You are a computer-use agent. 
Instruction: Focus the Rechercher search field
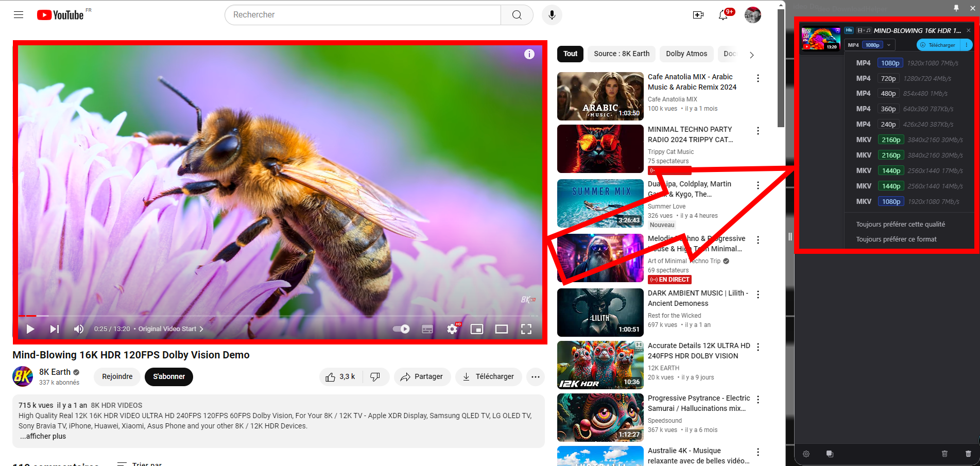coord(363,15)
